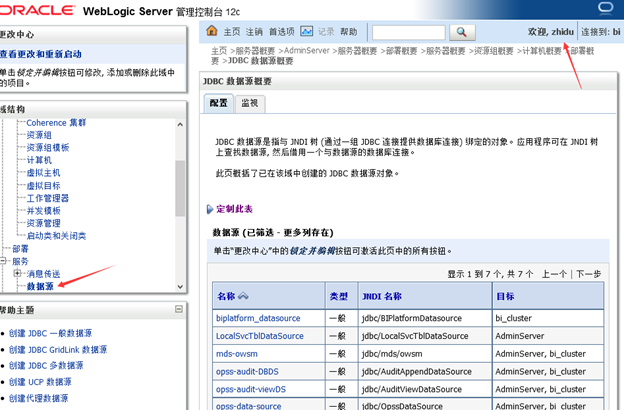Open 首选项 preferences
Viewport: 624px width, 410px height.
(282, 31)
